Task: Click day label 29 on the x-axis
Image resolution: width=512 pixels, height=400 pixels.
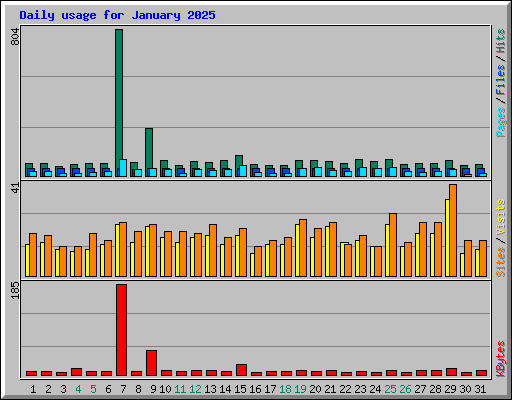Action: point(450,389)
